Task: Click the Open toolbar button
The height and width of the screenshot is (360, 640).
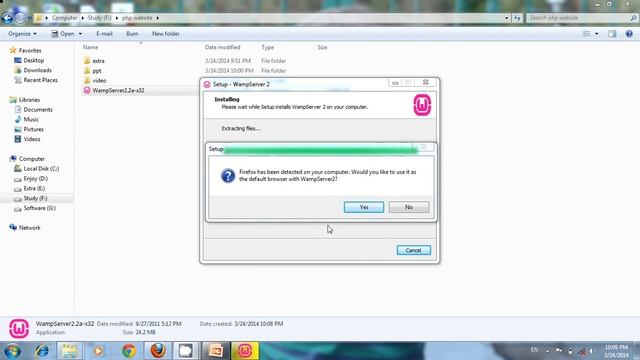Action: [63, 34]
